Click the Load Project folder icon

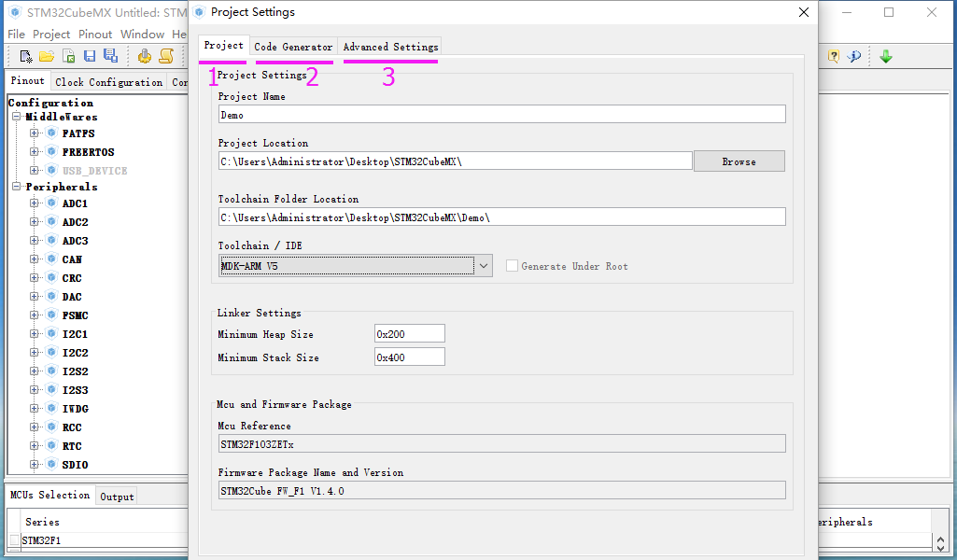coord(47,57)
